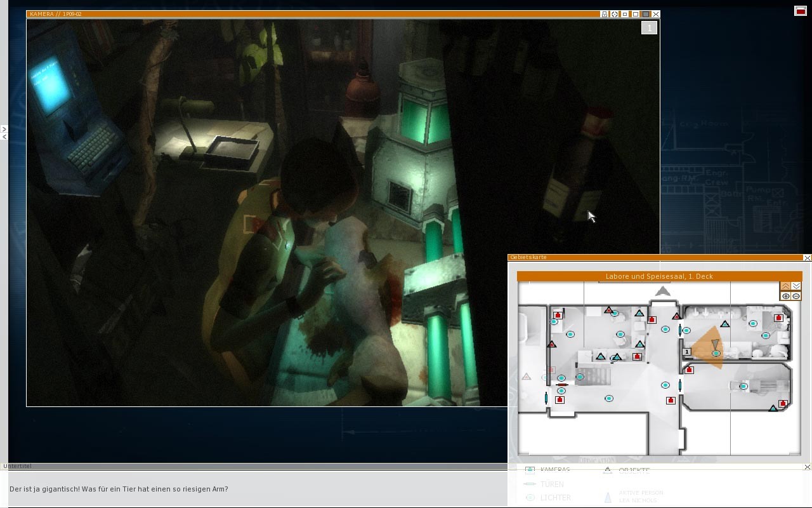The height and width of the screenshot is (508, 812).
Task: Zoom in on the area map
Action: coord(785,297)
